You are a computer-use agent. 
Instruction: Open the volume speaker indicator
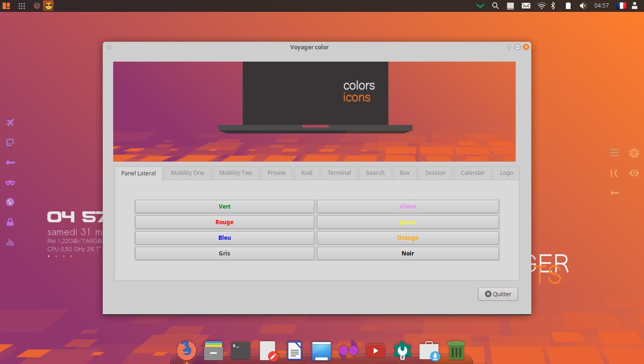click(x=583, y=6)
